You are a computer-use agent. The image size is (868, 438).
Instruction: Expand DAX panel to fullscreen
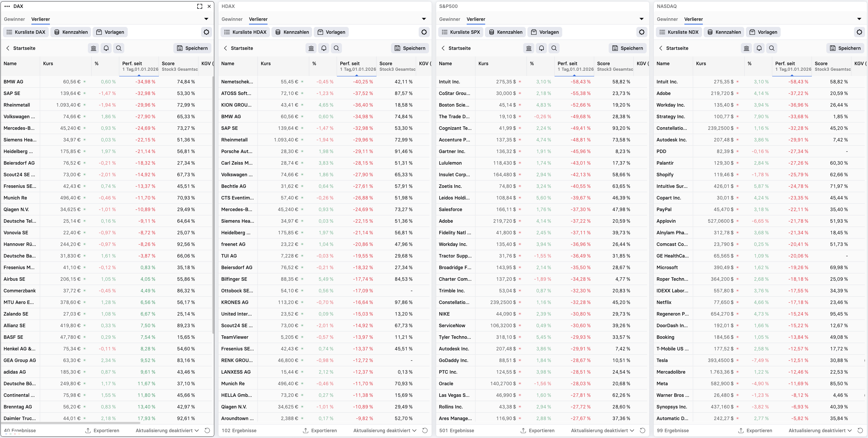coord(199,6)
